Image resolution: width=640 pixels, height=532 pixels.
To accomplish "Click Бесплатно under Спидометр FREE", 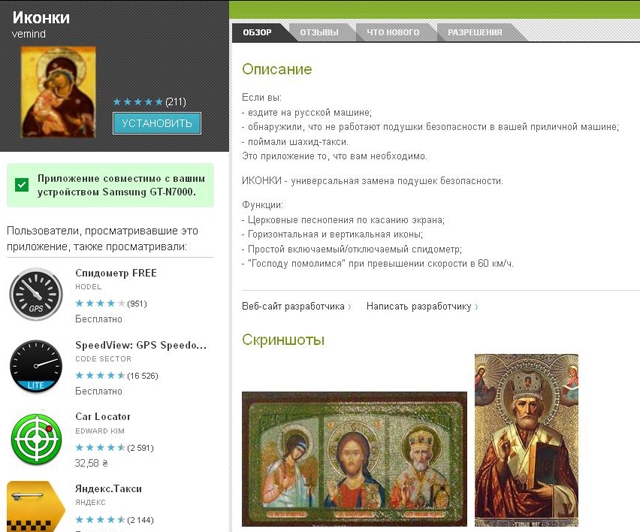I will coord(99,319).
